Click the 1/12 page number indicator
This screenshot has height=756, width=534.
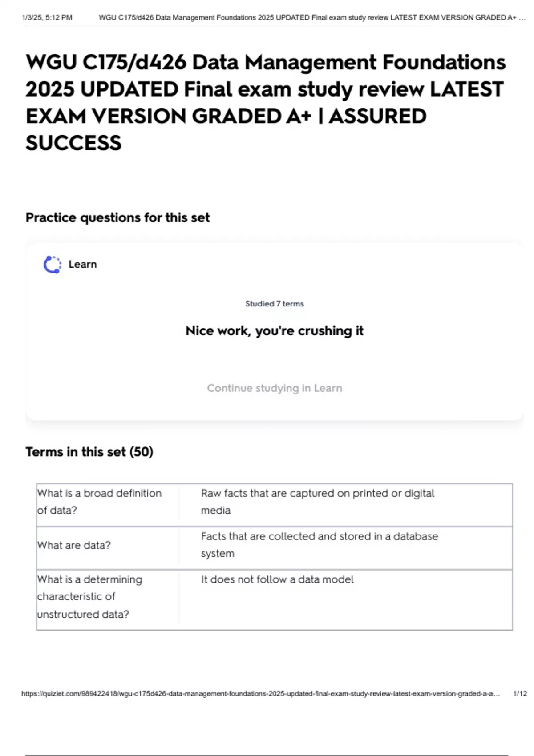pos(520,693)
